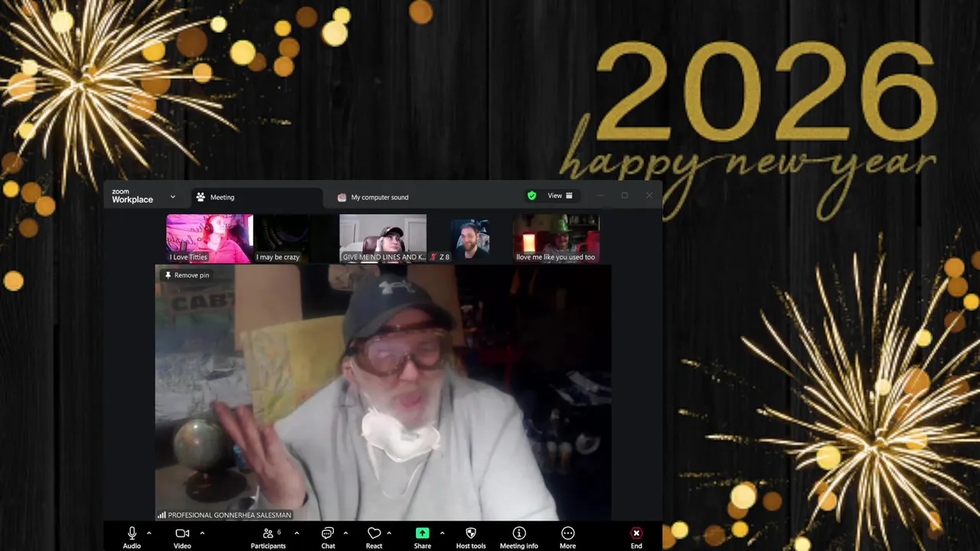Viewport: 980px width, 551px height.
Task: Select the 'GIVE ME NO LINES AND K...' thumbnail
Action: click(x=383, y=239)
